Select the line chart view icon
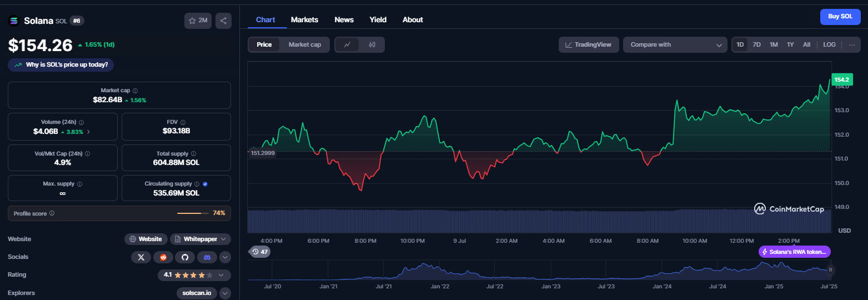The image size is (868, 300). point(347,44)
